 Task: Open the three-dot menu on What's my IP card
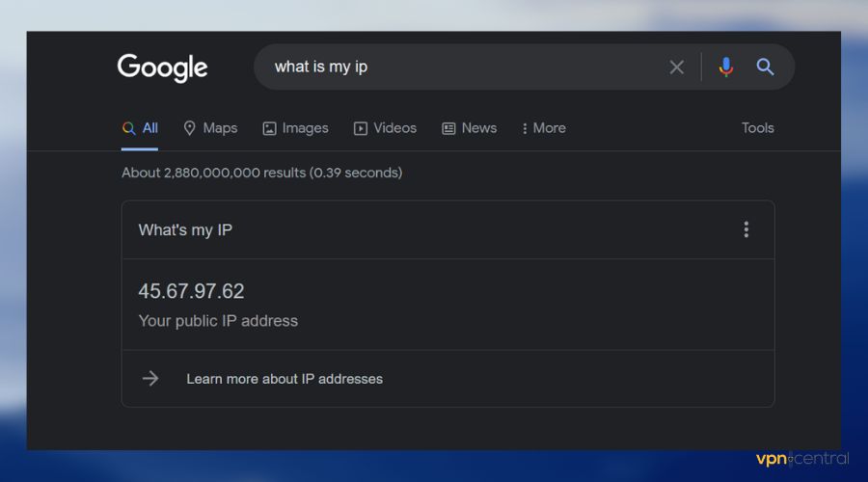coord(746,229)
